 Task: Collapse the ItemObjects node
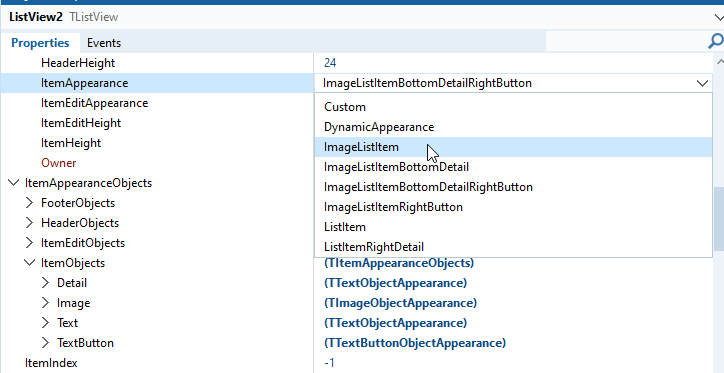[x=30, y=263]
